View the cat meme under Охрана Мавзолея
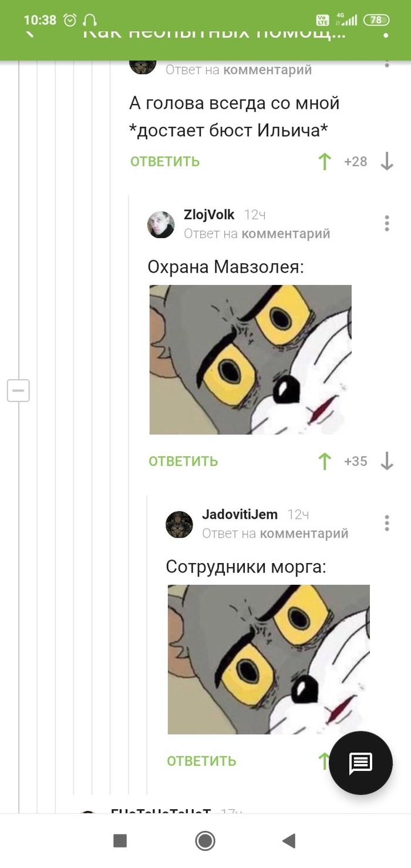411x868 pixels. coord(251,360)
